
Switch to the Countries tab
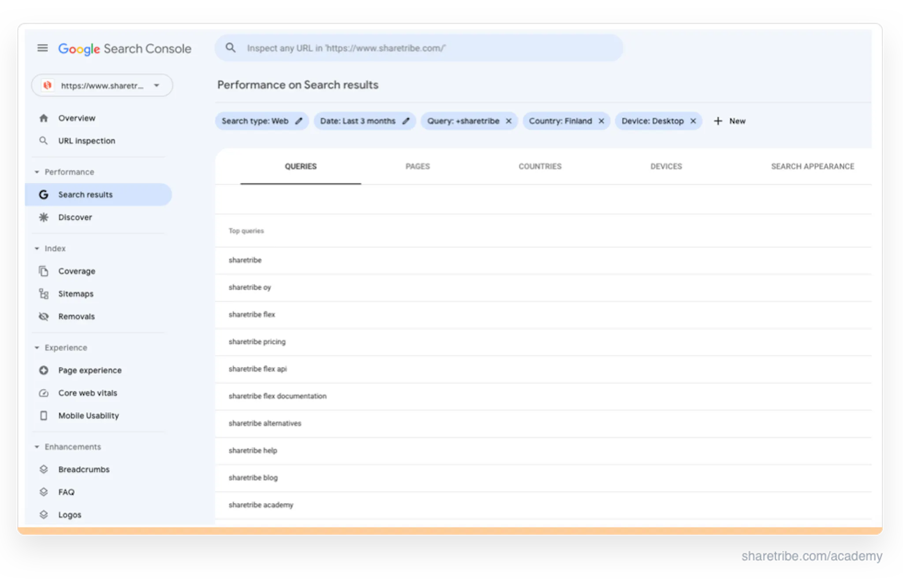540,166
